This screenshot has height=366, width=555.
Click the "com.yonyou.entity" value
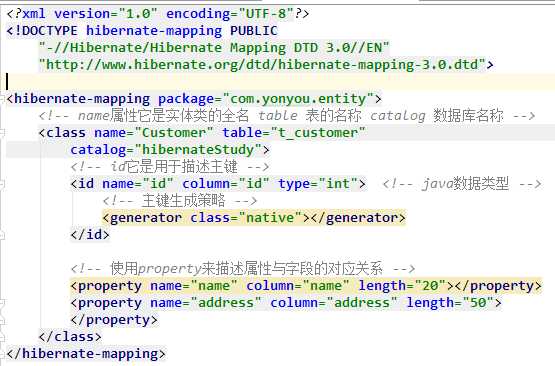pos(298,99)
